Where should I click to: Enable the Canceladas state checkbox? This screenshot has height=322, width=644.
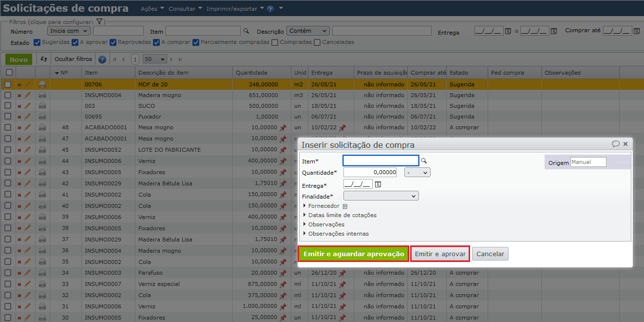[x=317, y=42]
